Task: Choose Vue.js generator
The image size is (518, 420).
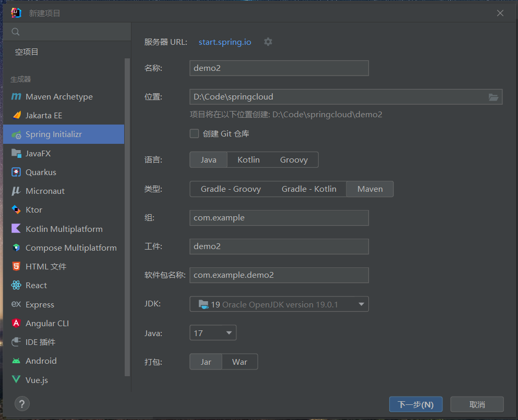Action: (64, 380)
